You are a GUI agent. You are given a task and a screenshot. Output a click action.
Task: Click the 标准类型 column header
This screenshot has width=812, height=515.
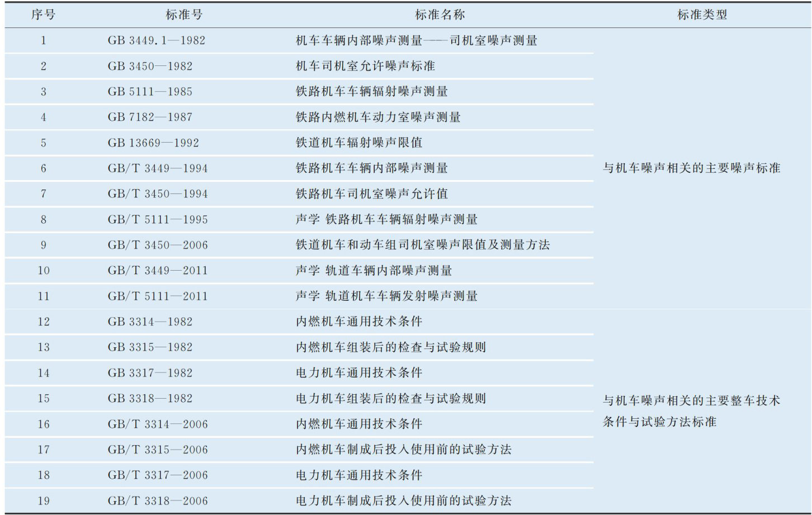tap(702, 15)
